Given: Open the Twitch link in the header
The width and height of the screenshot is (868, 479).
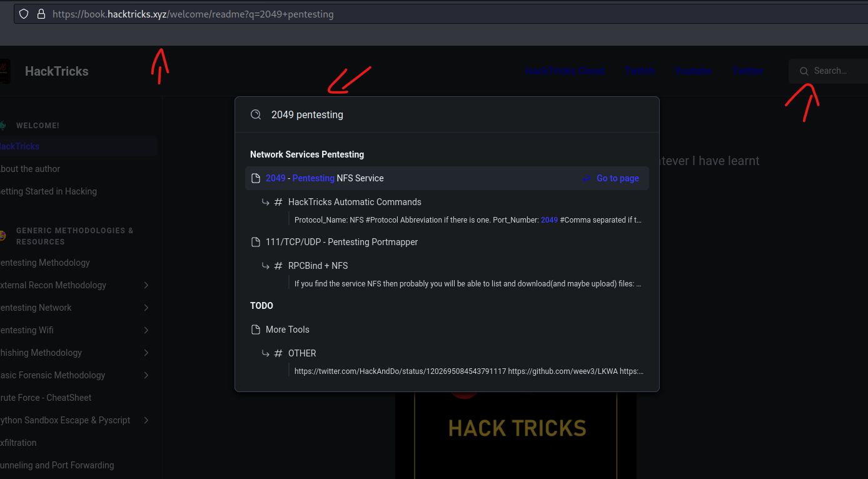Looking at the screenshot, I should [x=640, y=71].
